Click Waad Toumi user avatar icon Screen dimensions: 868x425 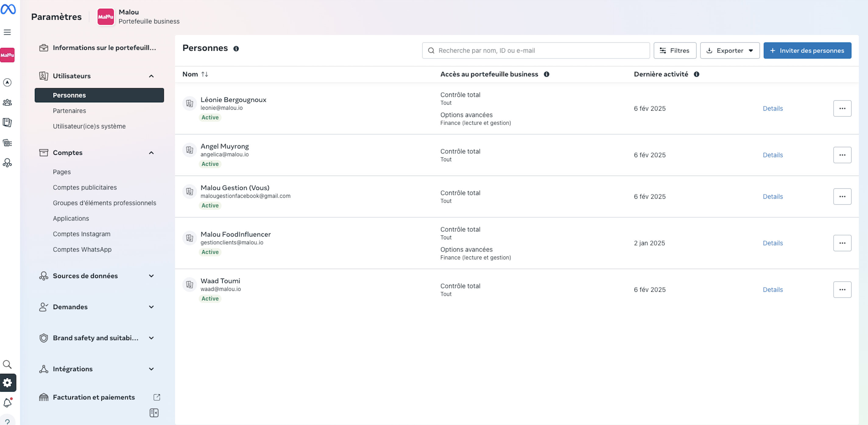(x=189, y=284)
